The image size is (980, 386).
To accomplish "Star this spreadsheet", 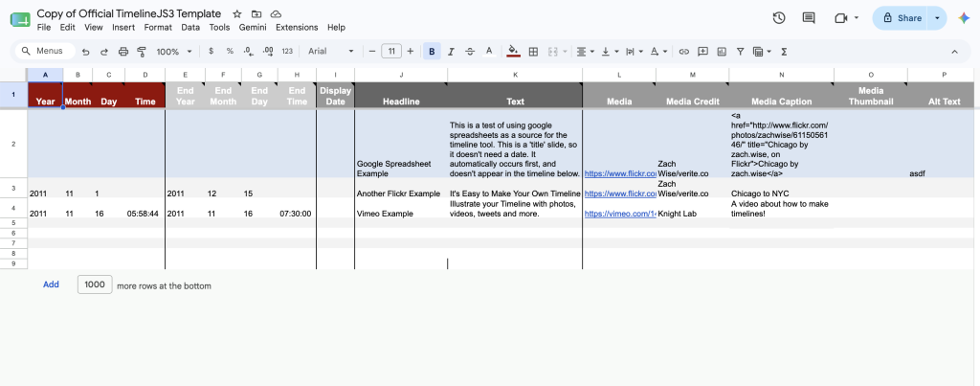I will (x=237, y=13).
